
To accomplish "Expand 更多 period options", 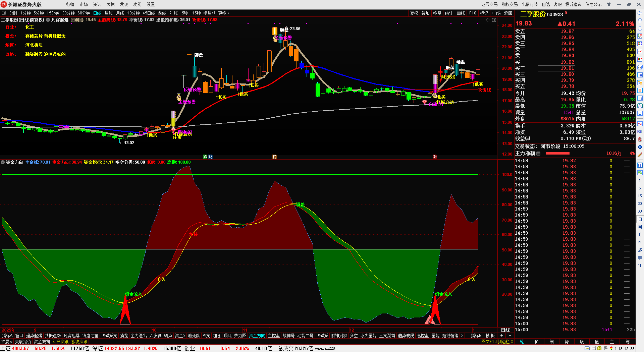I will point(224,13).
